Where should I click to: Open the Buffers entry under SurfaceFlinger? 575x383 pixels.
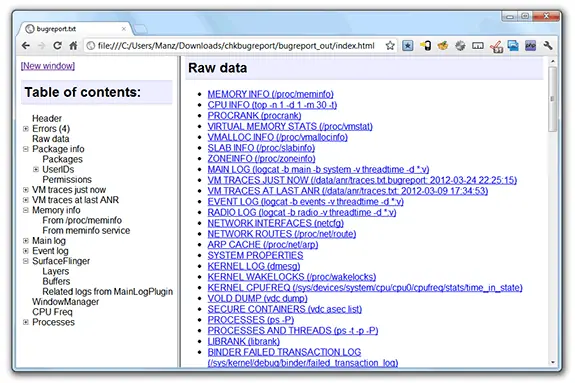tap(56, 281)
